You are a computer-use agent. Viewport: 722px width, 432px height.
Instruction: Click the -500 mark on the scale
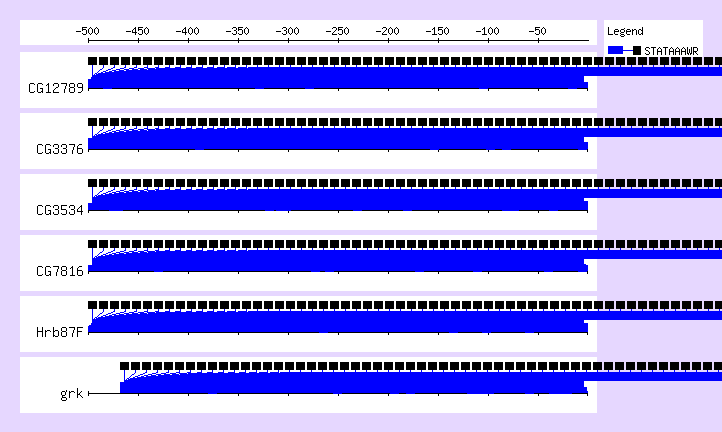[x=88, y=32]
